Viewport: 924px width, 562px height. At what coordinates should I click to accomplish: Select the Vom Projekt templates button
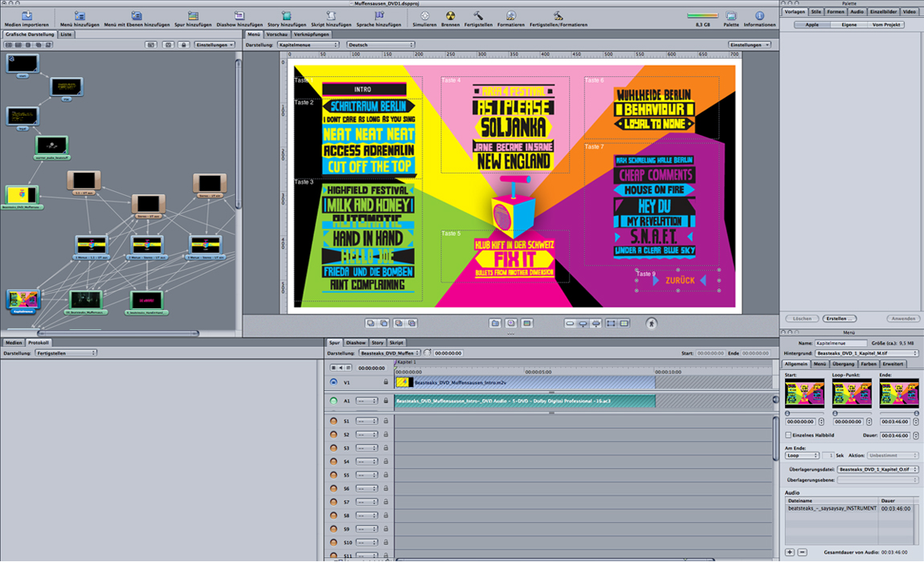tap(886, 25)
